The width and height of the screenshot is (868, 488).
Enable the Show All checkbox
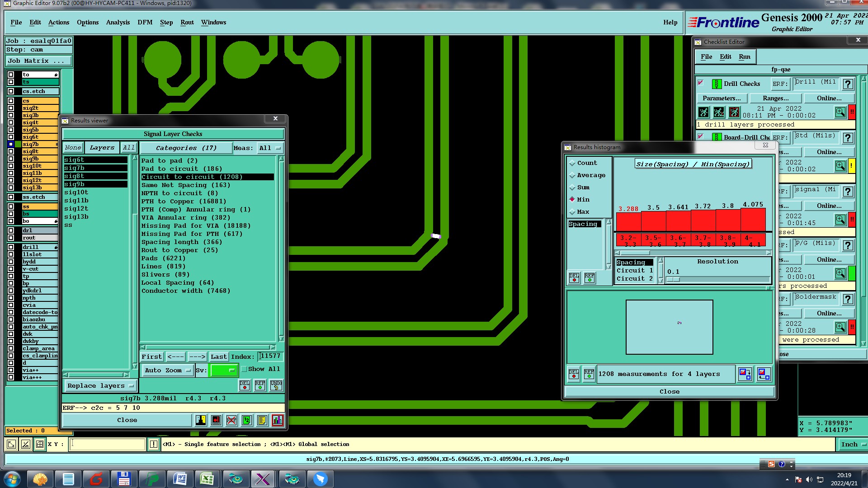click(244, 369)
